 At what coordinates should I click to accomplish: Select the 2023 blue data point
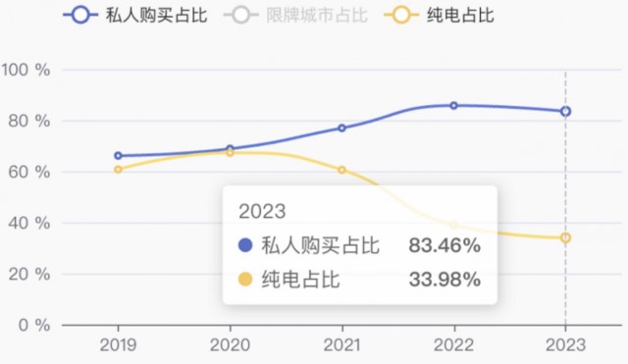[x=565, y=111]
